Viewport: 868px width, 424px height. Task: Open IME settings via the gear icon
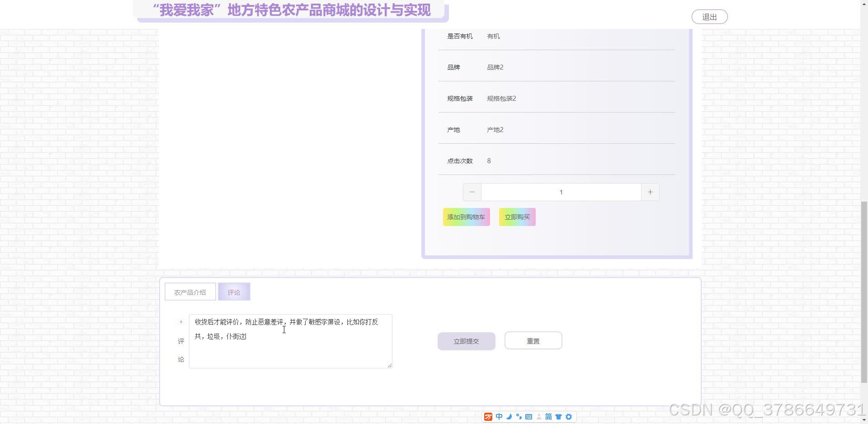coord(569,417)
